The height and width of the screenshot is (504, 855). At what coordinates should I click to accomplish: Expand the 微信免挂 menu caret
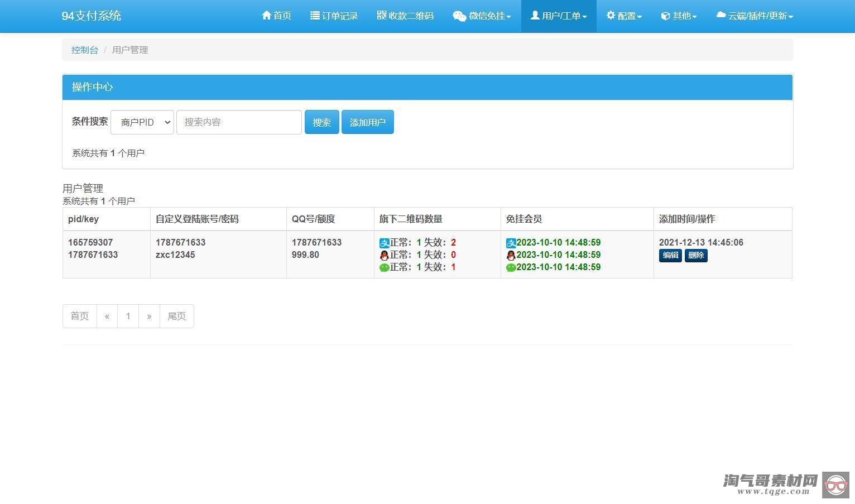[509, 17]
